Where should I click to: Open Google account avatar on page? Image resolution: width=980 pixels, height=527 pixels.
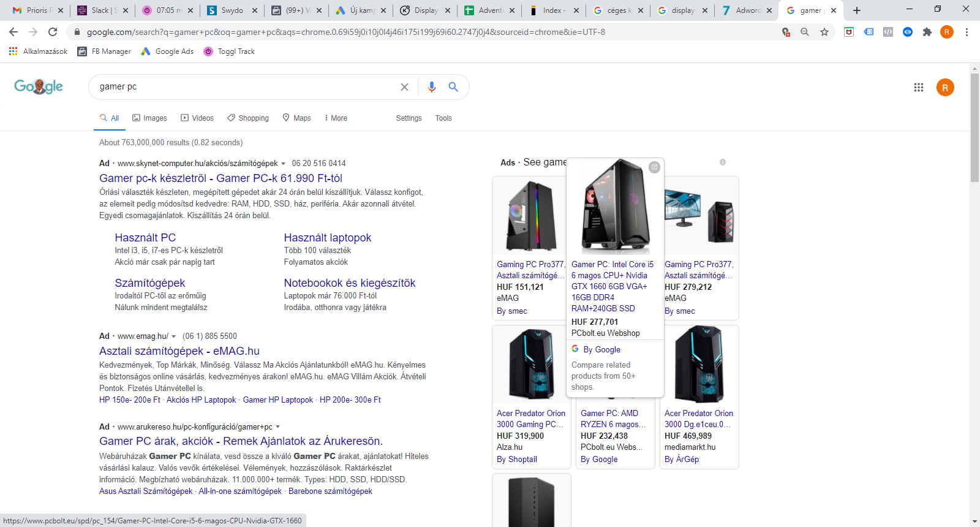945,88
